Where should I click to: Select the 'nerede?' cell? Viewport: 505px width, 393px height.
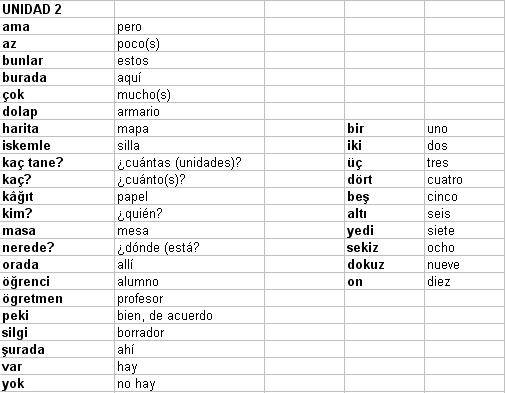(x=57, y=247)
